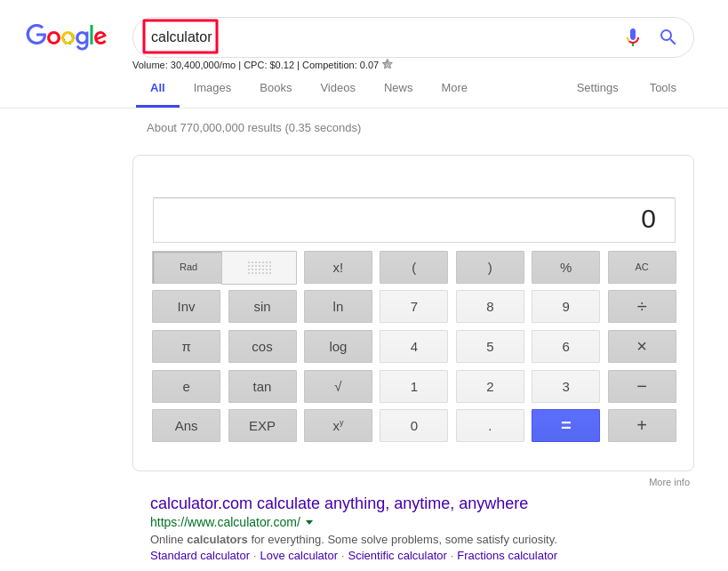Click the factorial x! key
Screen dimensions: 728x571
coord(338,267)
